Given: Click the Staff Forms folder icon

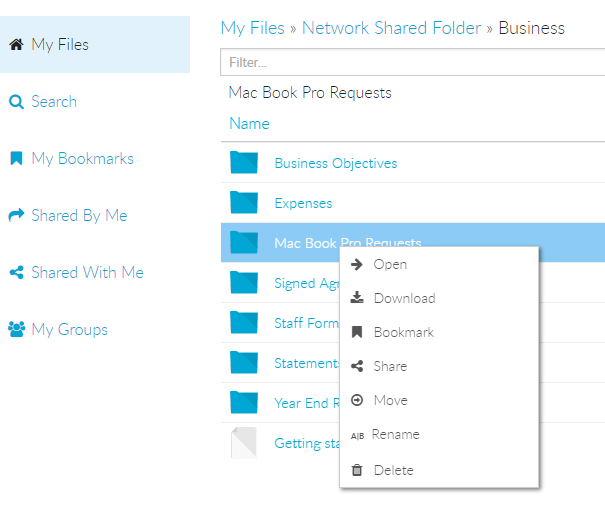Looking at the screenshot, I should (x=244, y=322).
